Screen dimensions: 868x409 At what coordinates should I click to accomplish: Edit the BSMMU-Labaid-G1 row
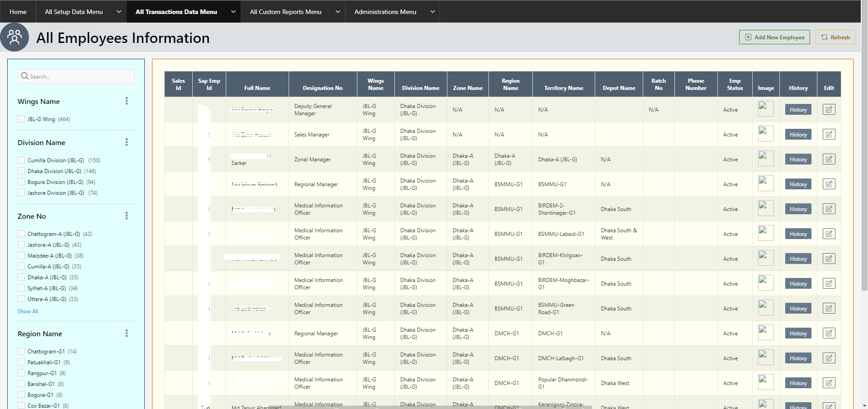[829, 234]
